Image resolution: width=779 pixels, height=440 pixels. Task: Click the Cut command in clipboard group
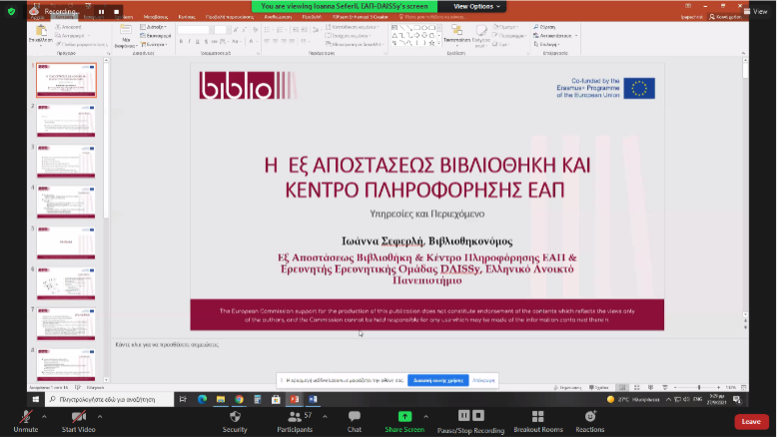pyautogui.click(x=69, y=27)
